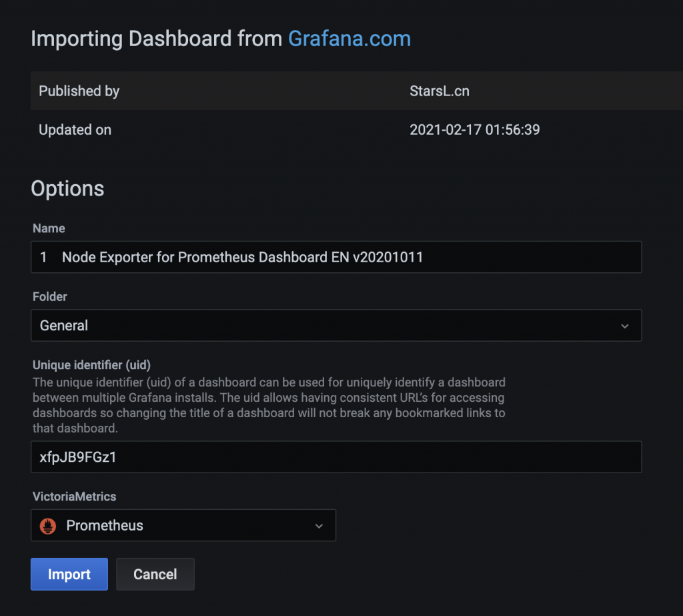Click the chevron arrow in Folder selector
This screenshot has height=616, width=683.
[624, 326]
